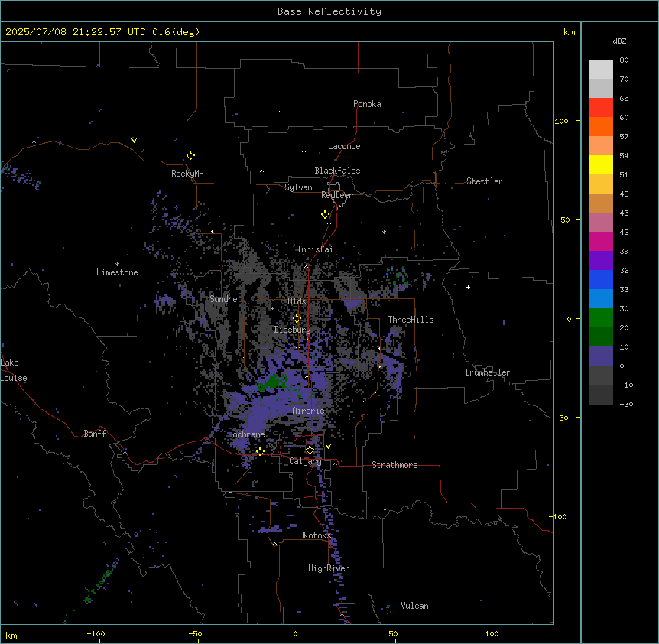The image size is (659, 644).
Task: Click the km label at bottom left
Action: [11, 635]
